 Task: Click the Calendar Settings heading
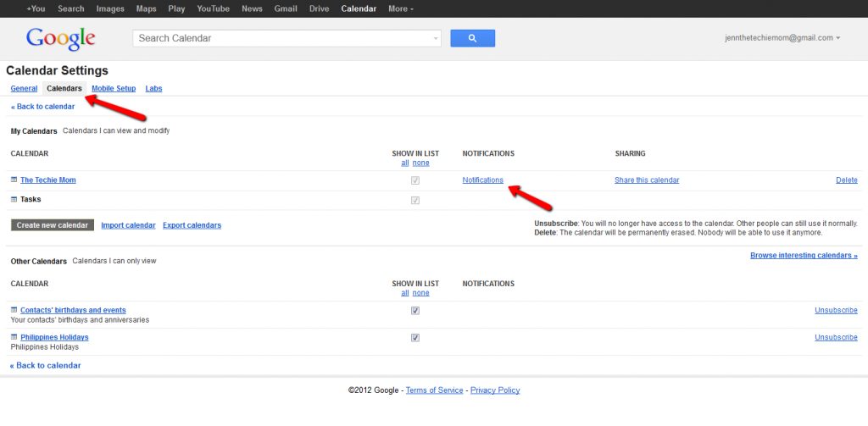tap(57, 71)
